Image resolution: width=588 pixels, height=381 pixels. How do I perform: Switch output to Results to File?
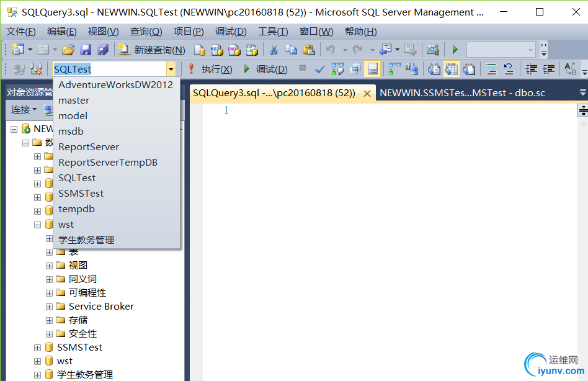pyautogui.click(x=469, y=69)
